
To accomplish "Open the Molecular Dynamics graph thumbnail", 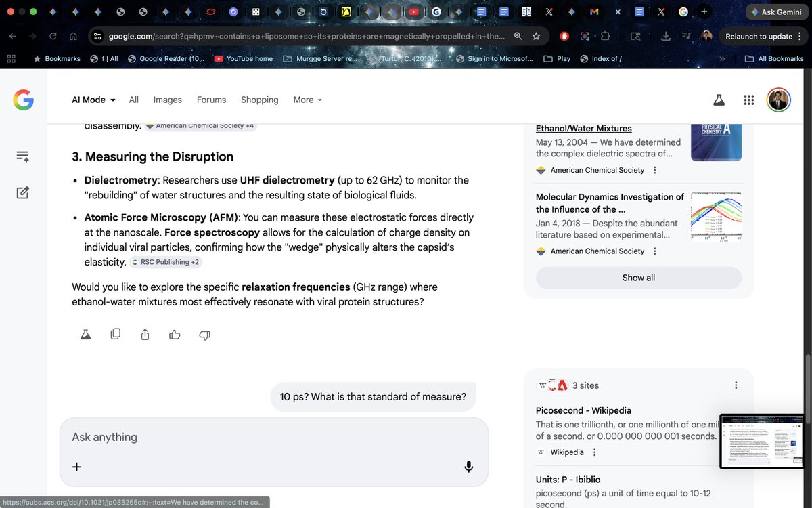I will tap(716, 217).
